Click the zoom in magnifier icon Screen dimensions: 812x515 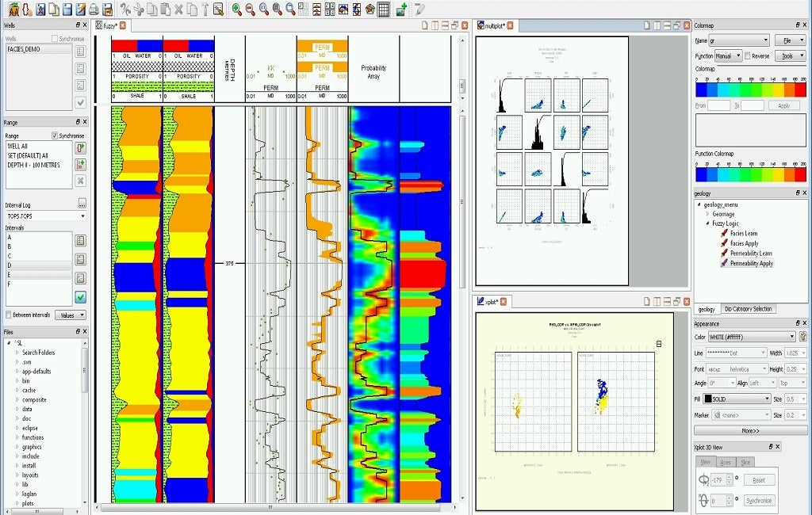click(x=236, y=10)
